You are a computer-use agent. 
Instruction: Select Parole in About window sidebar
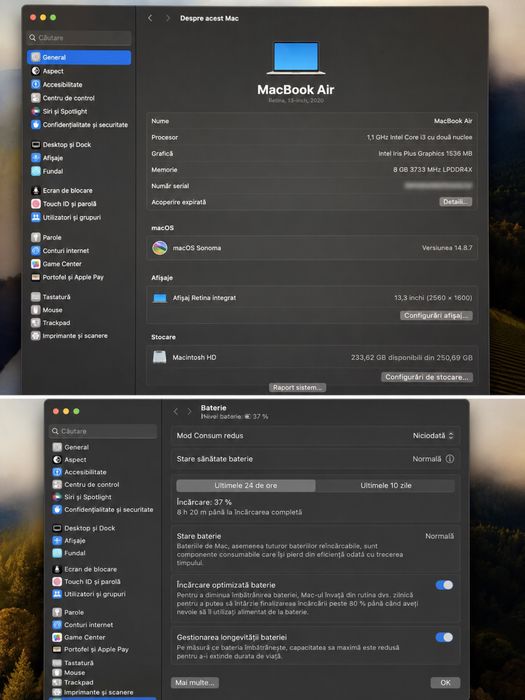46,237
